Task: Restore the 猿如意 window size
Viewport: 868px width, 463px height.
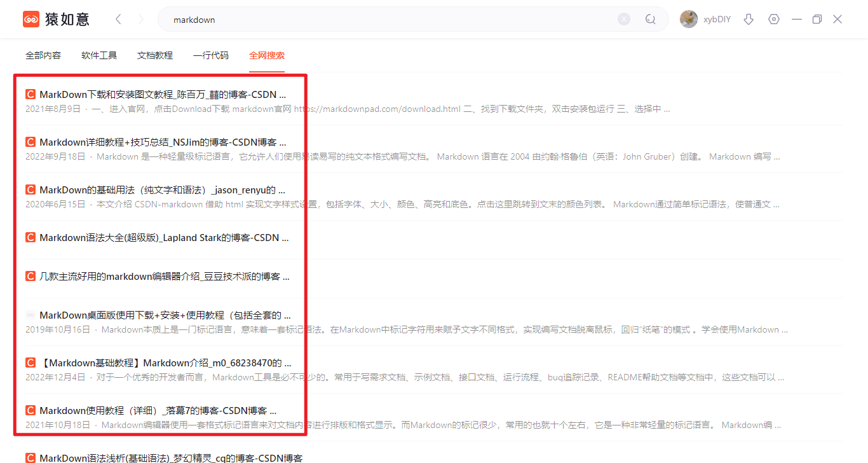Action: click(x=817, y=19)
